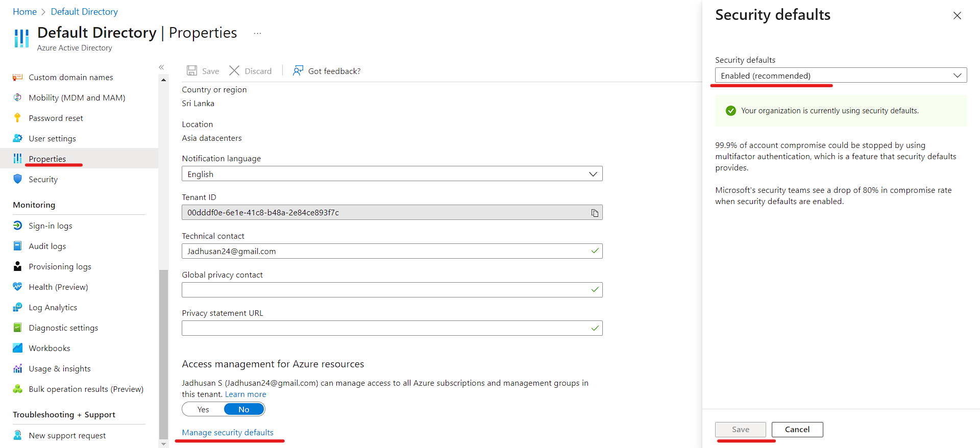The width and height of the screenshot is (980, 448).
Task: Click the Save disk icon in toolbar
Action: point(192,71)
